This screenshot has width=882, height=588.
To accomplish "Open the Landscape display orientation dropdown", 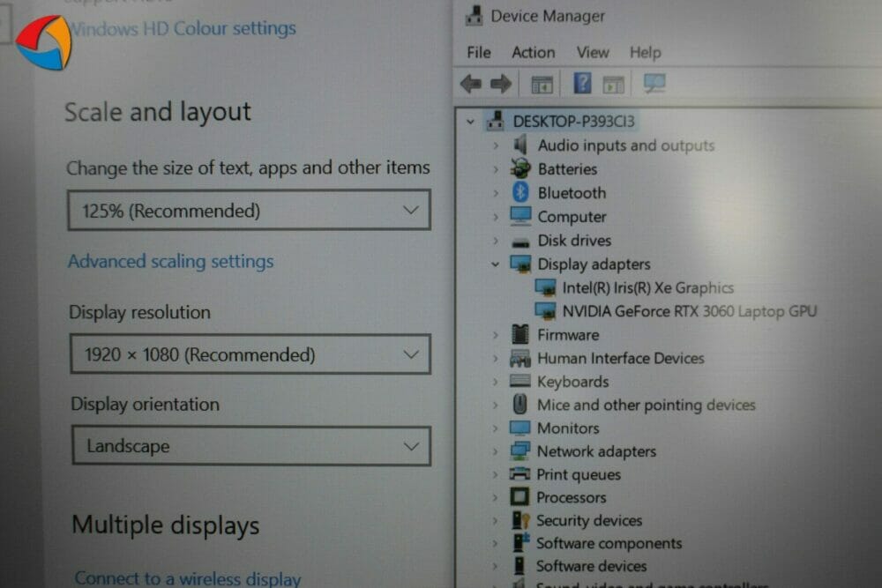I will tap(251, 446).
